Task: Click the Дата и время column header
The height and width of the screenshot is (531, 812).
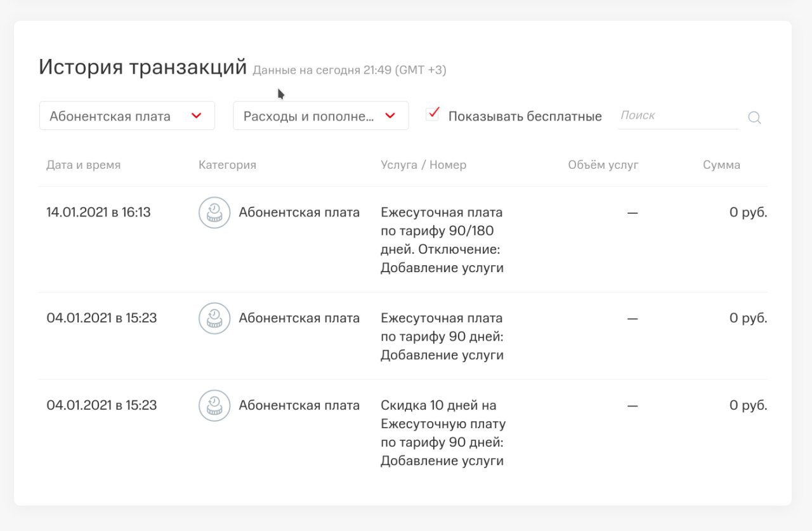Action: tap(83, 165)
